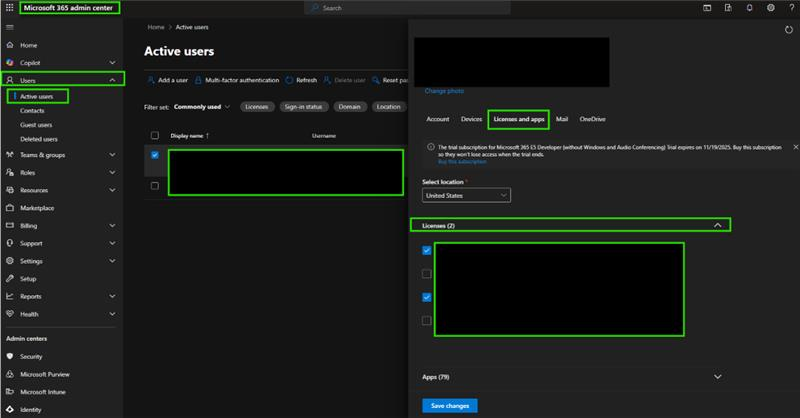Screen dimensions: 800x418
Task: Click the Refresh toolbar button
Action: coord(301,80)
